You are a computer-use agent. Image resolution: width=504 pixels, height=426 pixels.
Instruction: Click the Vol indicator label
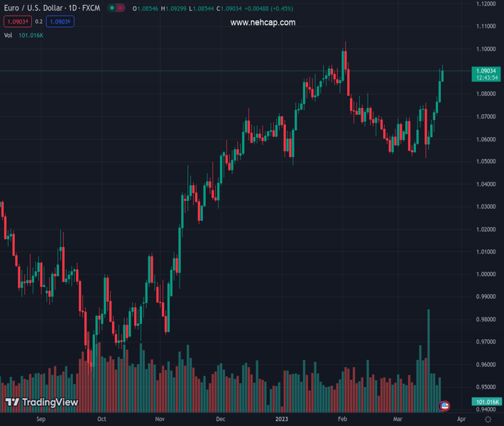[x=8, y=35]
